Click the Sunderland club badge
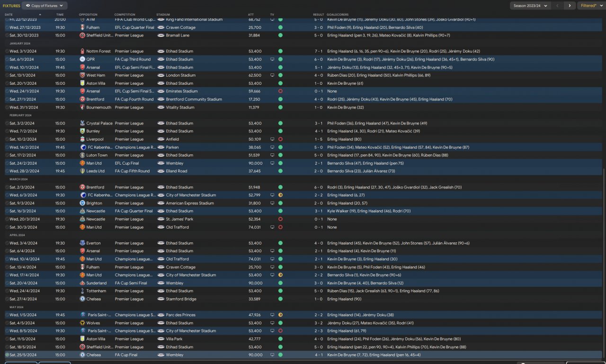Viewport: 606px width, 364px height. pyautogui.click(x=82, y=283)
